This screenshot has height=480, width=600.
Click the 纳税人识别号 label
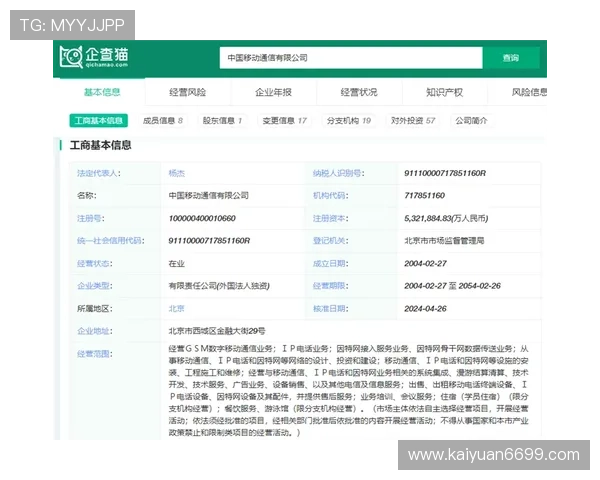pyautogui.click(x=339, y=173)
